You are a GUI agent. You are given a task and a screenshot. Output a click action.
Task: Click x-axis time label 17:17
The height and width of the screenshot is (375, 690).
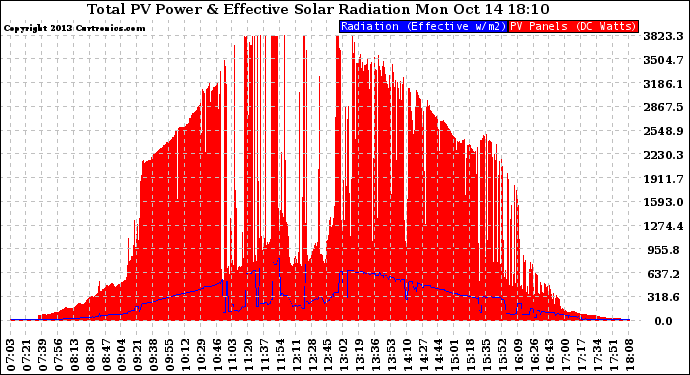pyautogui.click(x=581, y=355)
